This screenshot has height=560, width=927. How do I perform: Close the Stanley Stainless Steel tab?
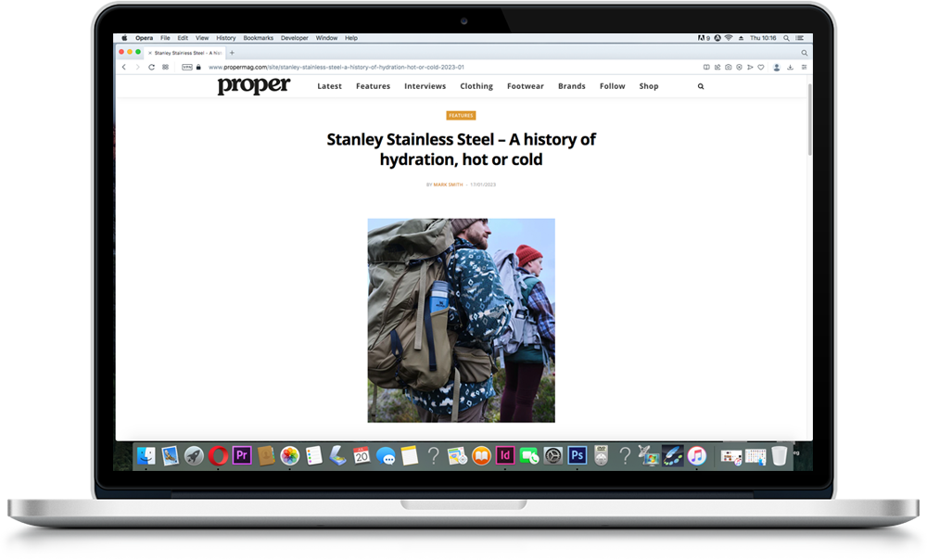[x=149, y=53]
